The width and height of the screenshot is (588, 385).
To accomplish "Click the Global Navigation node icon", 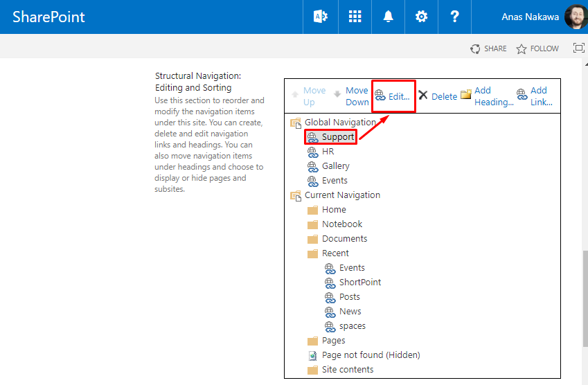I will (296, 123).
